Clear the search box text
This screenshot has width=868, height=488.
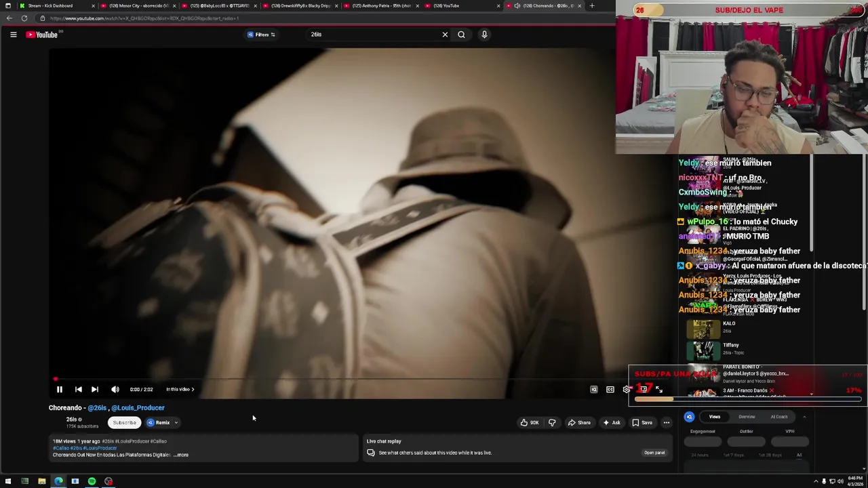tap(445, 35)
